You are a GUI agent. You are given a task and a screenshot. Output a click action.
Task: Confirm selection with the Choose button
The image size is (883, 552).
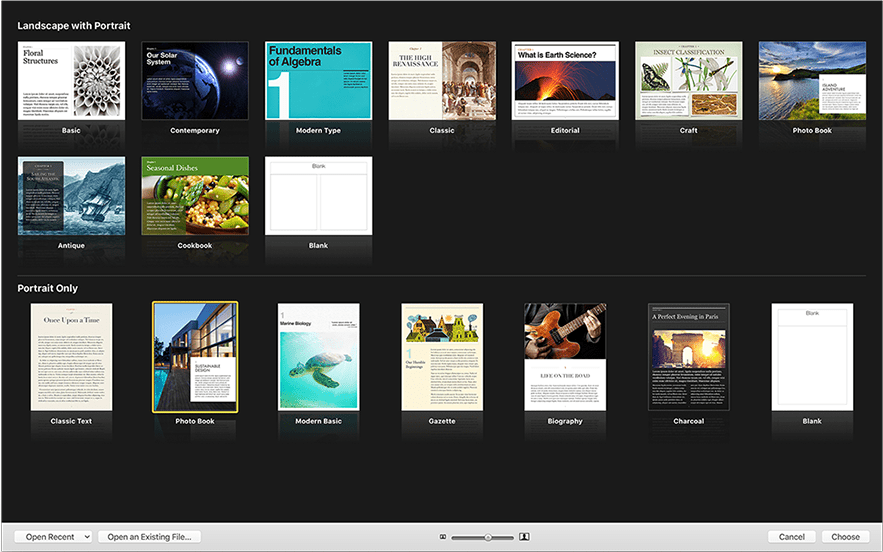point(845,537)
